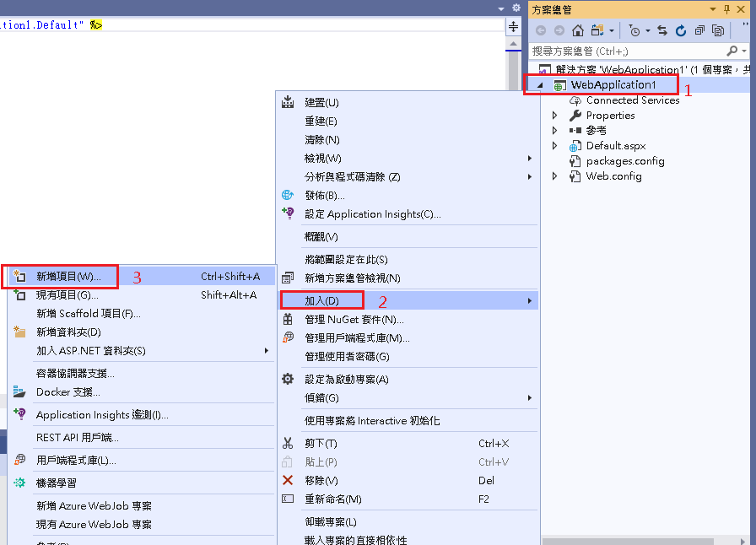Viewport: 756px width, 545px height.
Task: Open the search options dropdown arrow
Action: [x=744, y=51]
